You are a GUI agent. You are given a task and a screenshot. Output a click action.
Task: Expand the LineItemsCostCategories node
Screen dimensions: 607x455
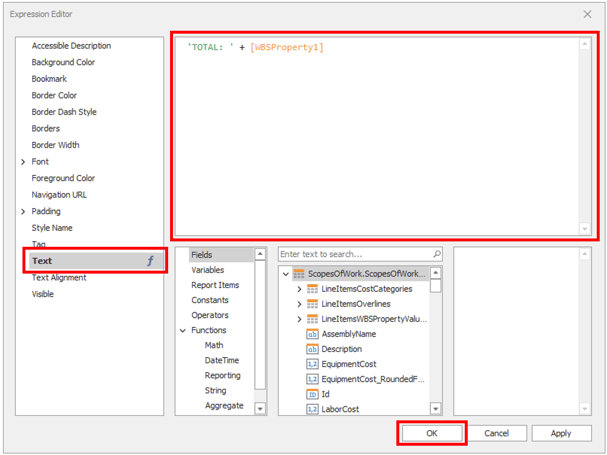(x=299, y=289)
